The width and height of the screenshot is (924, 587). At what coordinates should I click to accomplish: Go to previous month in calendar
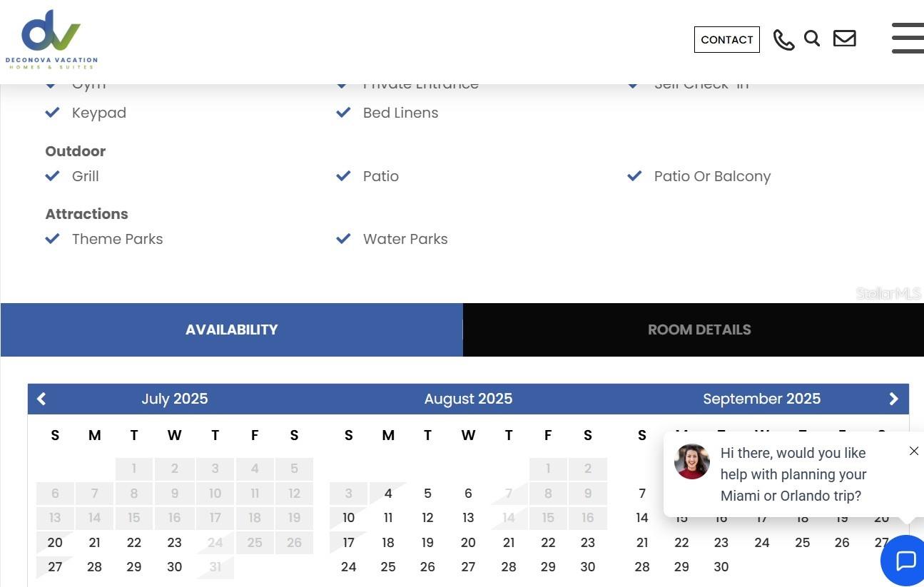pyautogui.click(x=41, y=399)
